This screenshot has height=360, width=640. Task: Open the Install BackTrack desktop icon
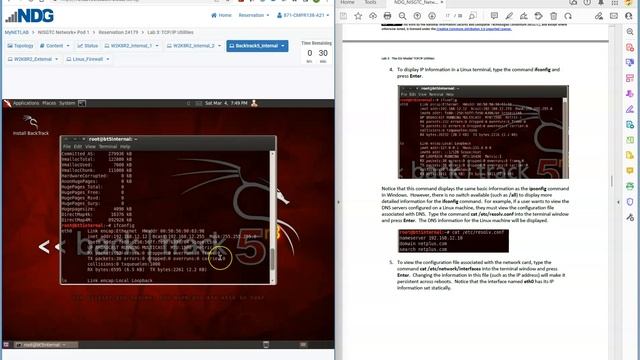pyautogui.click(x=31, y=125)
